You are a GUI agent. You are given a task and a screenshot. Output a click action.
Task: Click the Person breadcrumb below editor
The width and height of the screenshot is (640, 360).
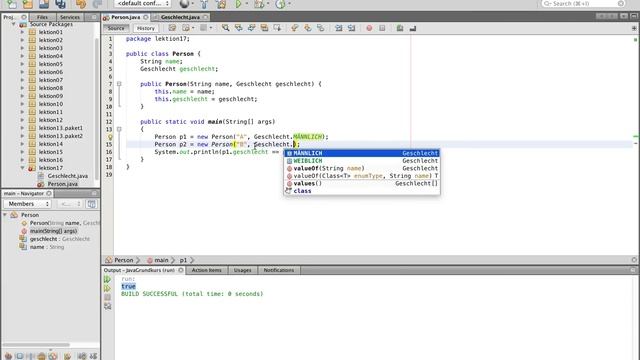tap(124, 260)
